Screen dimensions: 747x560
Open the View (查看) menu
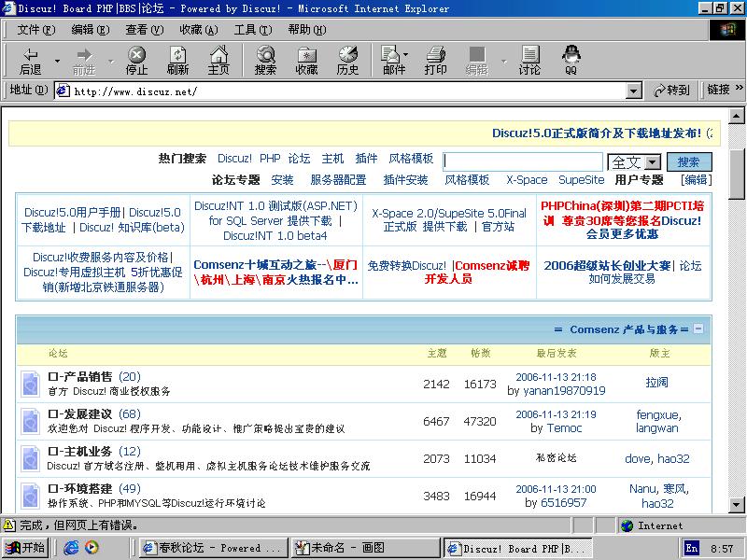144,30
